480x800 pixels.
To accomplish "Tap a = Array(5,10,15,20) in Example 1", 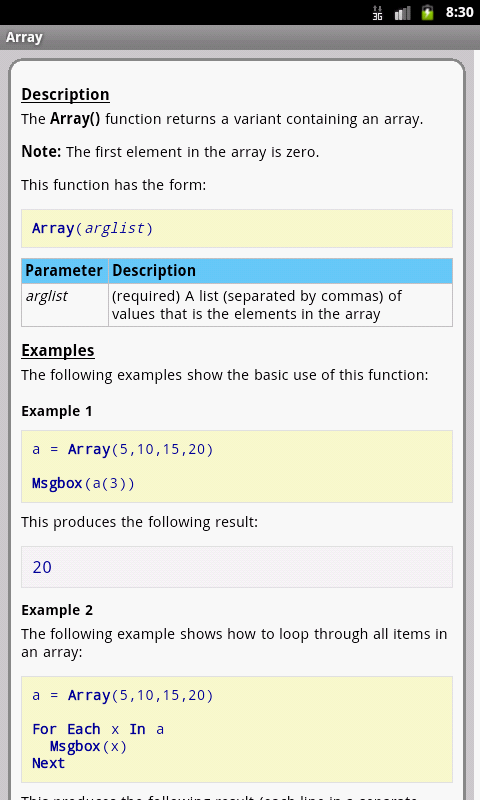I will pos(122,449).
